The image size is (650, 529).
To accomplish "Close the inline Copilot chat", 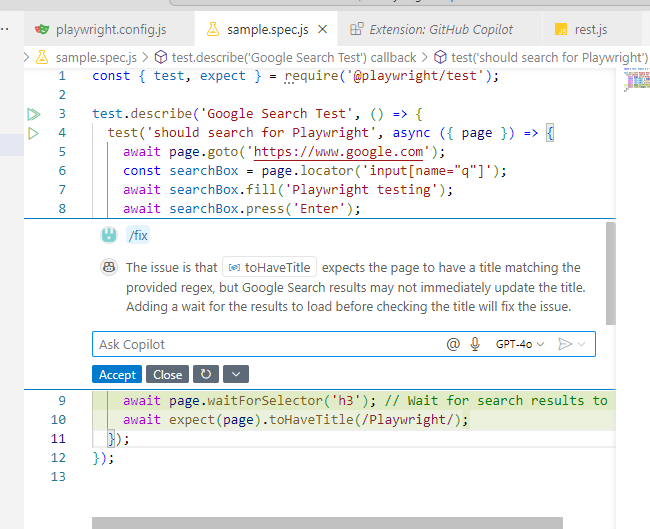I will coord(167,374).
